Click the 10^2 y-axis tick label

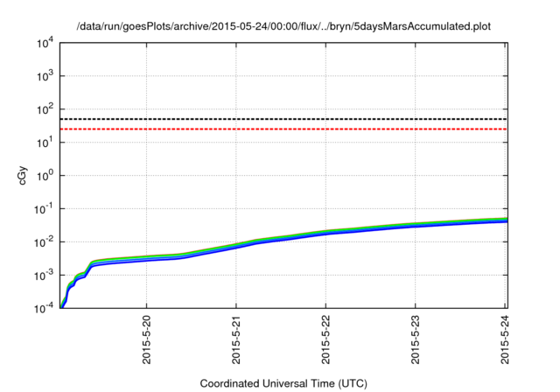tap(45, 109)
